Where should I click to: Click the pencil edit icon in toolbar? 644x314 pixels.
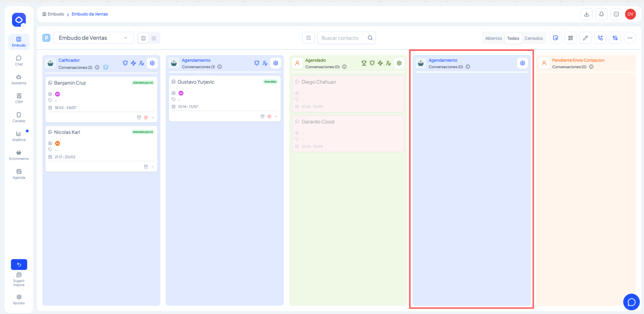(x=585, y=38)
